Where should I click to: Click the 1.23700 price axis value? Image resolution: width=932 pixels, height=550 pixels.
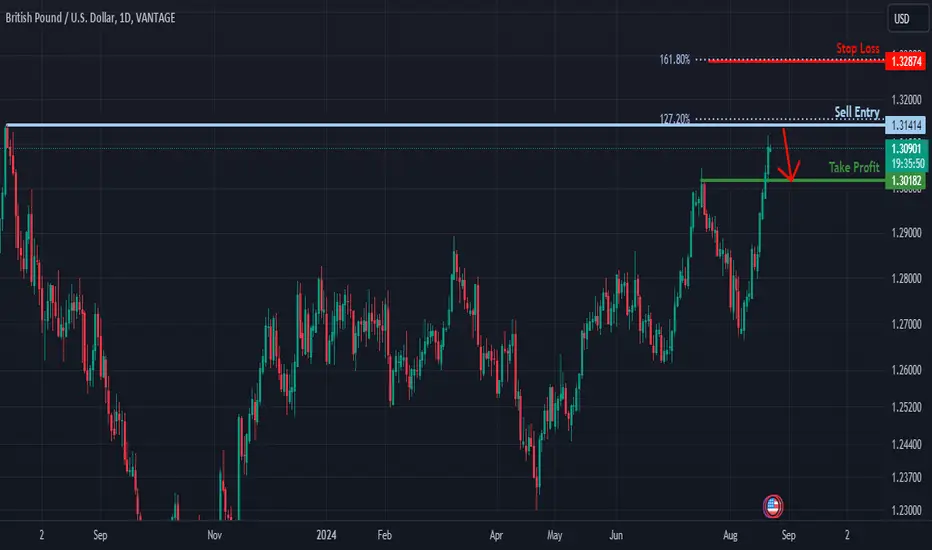[x=906, y=477]
